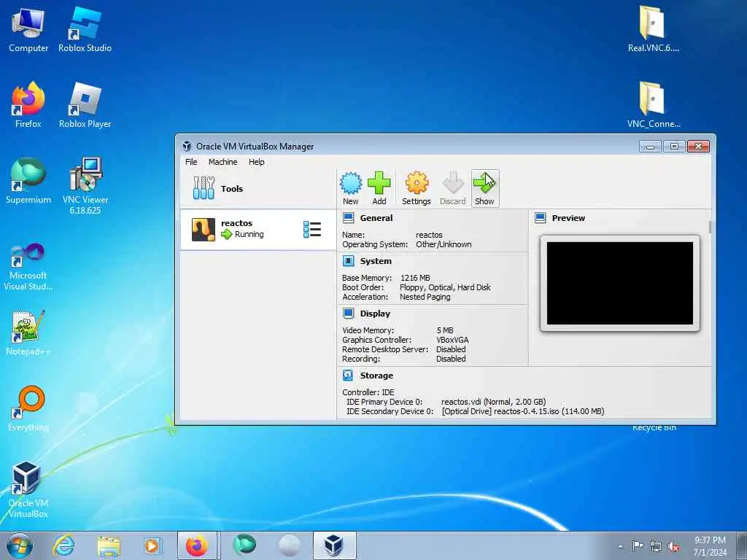This screenshot has height=560, width=747.
Task: Open the VM Settings gear
Action: (417, 188)
